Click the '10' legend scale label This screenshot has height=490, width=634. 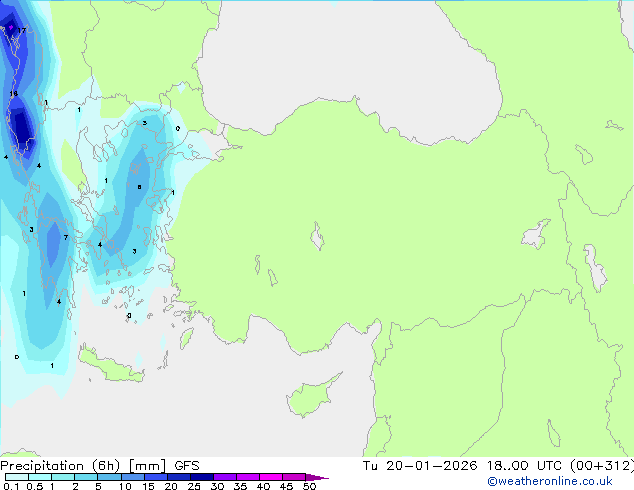pyautogui.click(x=125, y=486)
